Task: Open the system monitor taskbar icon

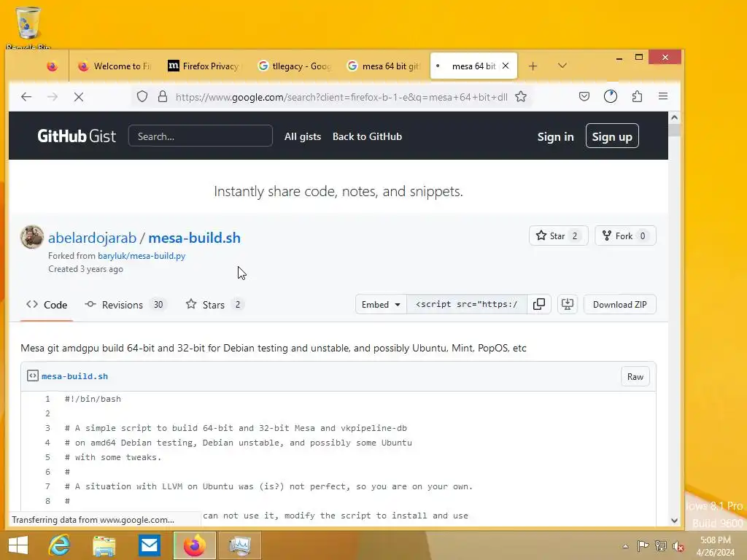Action: (x=239, y=545)
